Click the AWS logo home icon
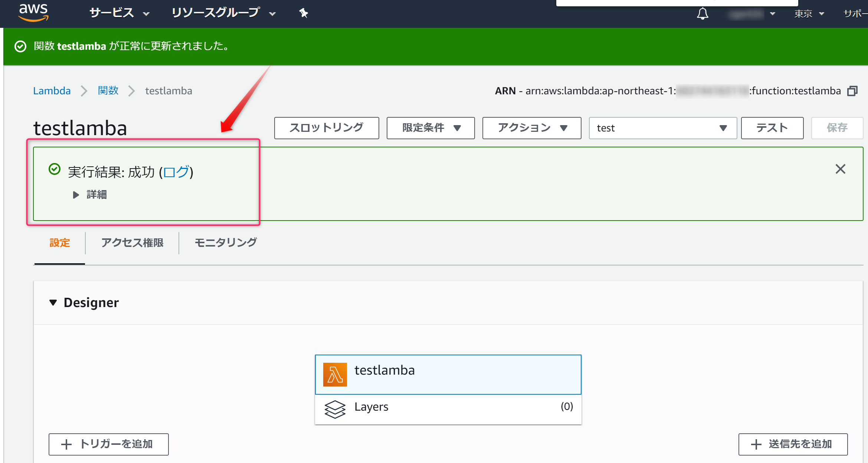The width and height of the screenshot is (868, 463). click(33, 12)
